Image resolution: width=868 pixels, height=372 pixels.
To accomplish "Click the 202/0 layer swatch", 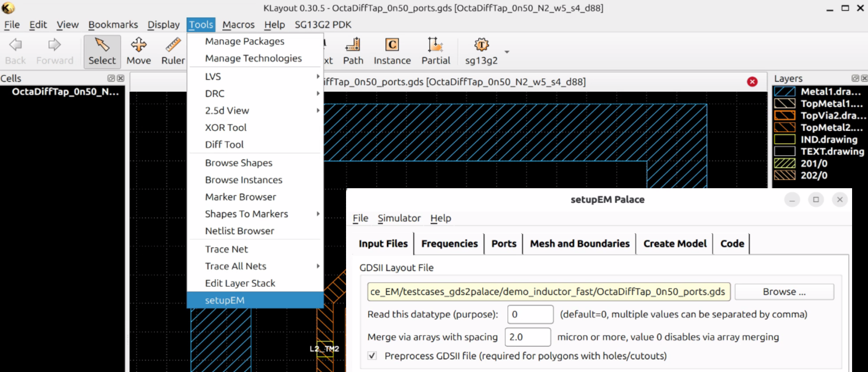I will click(x=785, y=175).
